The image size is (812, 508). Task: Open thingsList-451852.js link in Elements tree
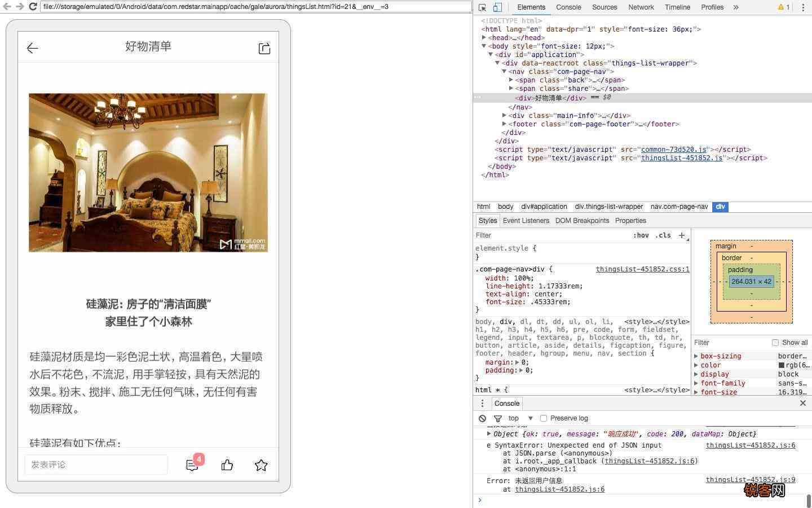point(682,158)
